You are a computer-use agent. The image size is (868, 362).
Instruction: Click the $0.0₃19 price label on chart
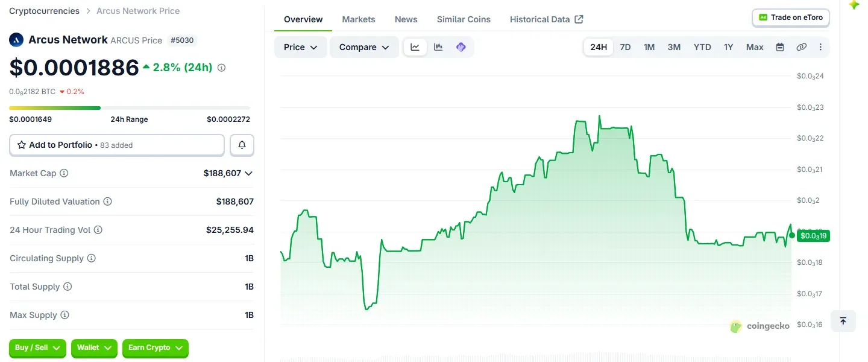[x=813, y=236]
